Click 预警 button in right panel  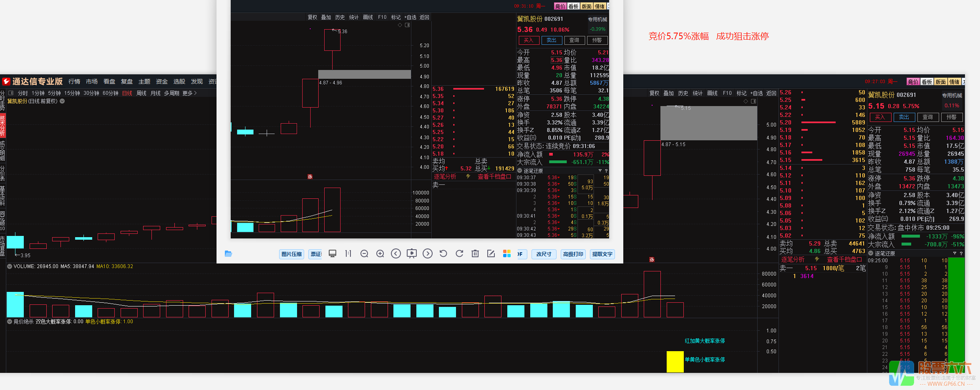pyautogui.click(x=951, y=117)
